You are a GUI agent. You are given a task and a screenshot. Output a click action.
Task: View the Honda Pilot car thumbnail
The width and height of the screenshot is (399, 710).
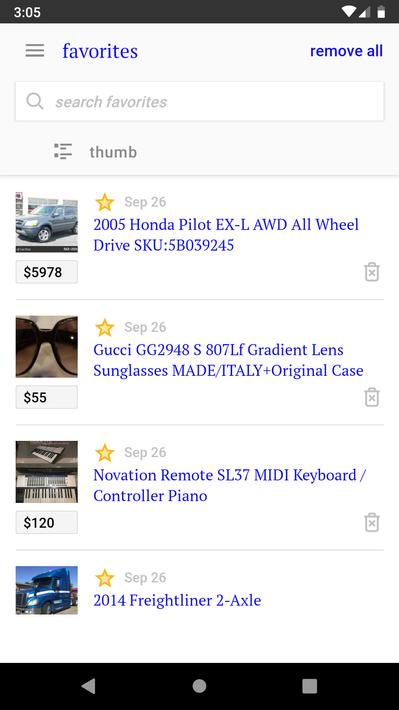pyautogui.click(x=47, y=222)
